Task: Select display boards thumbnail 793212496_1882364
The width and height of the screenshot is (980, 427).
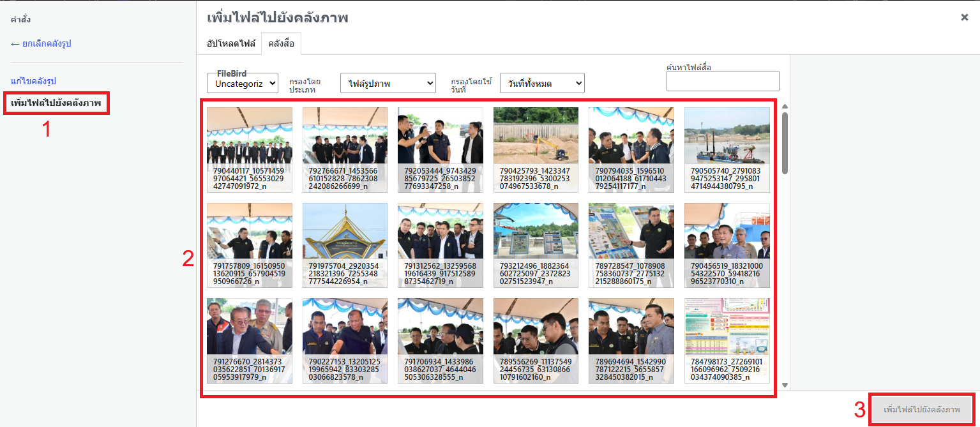Action: [x=536, y=245]
